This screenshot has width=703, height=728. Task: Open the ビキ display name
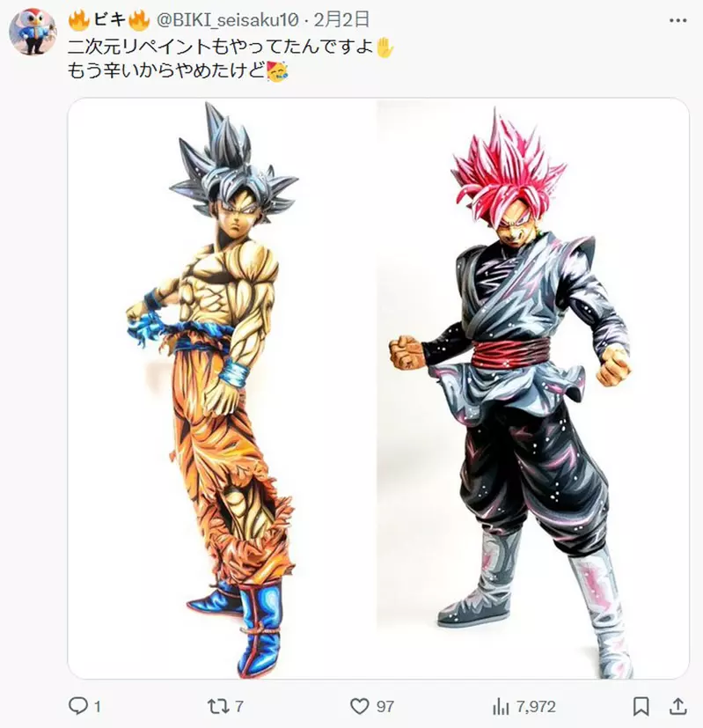[110, 20]
